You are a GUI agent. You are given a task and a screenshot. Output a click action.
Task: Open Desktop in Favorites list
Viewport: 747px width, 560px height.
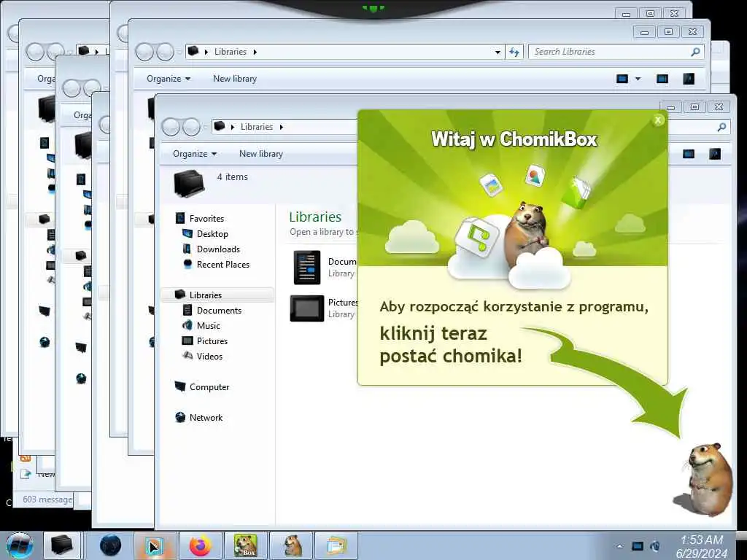[x=212, y=234]
